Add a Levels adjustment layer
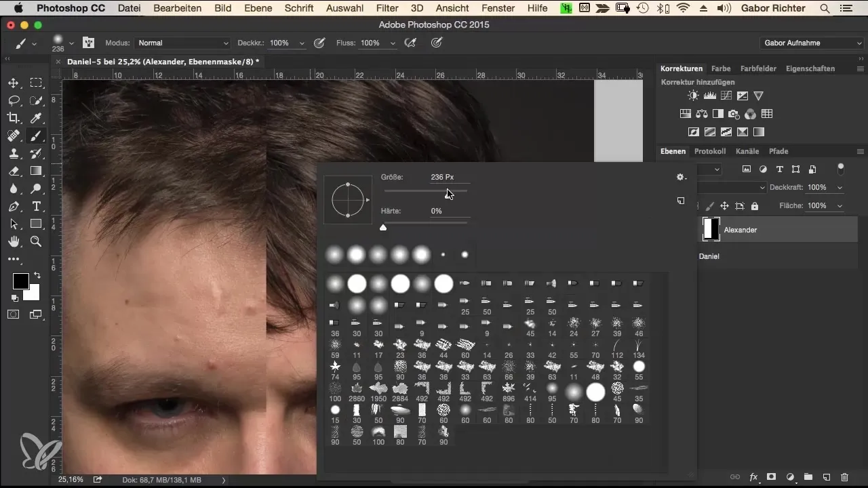The height and width of the screenshot is (488, 868). click(x=710, y=96)
